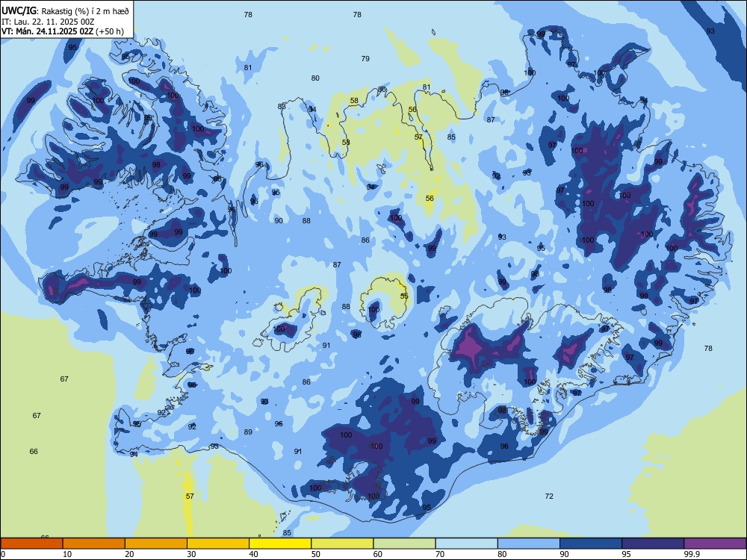747x560 pixels.
Task: Click the 90–95% blue legend swatch
Action: pos(591,544)
